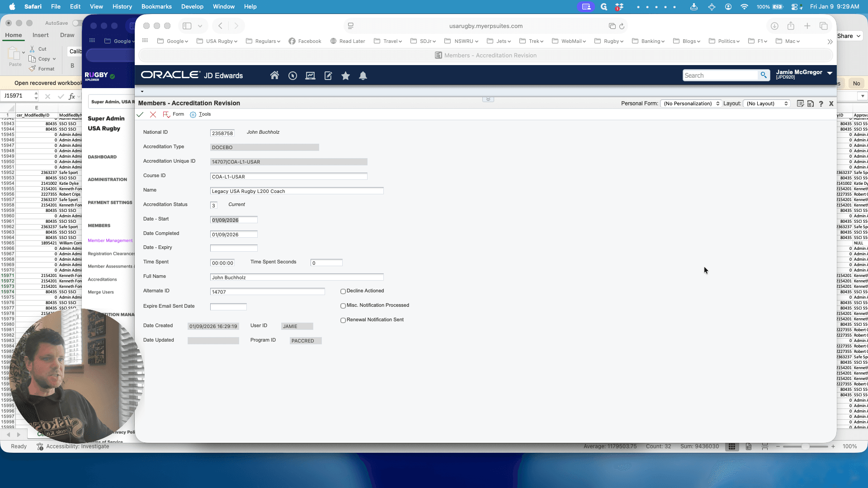868x488 pixels.
Task: Open the Safari History menu
Action: click(122, 6)
